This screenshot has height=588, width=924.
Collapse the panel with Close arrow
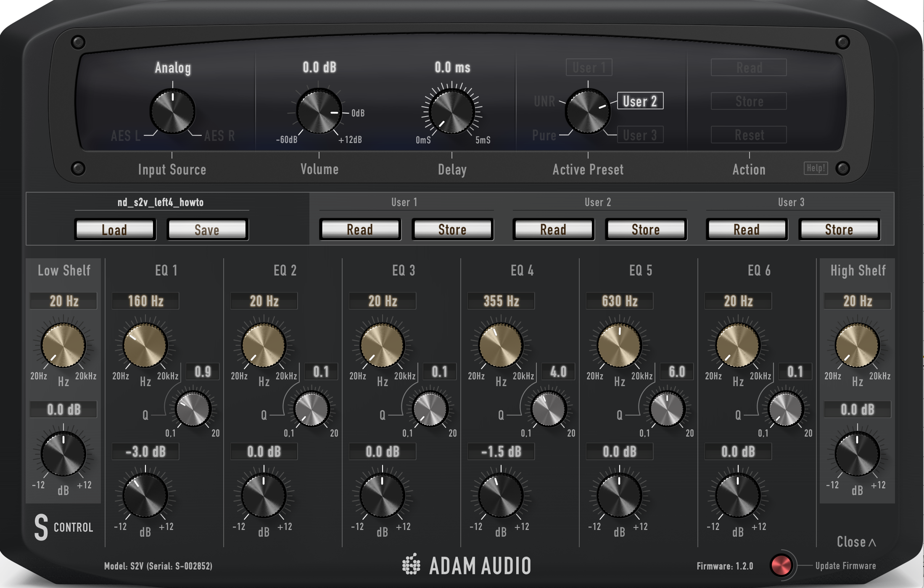[x=856, y=542]
